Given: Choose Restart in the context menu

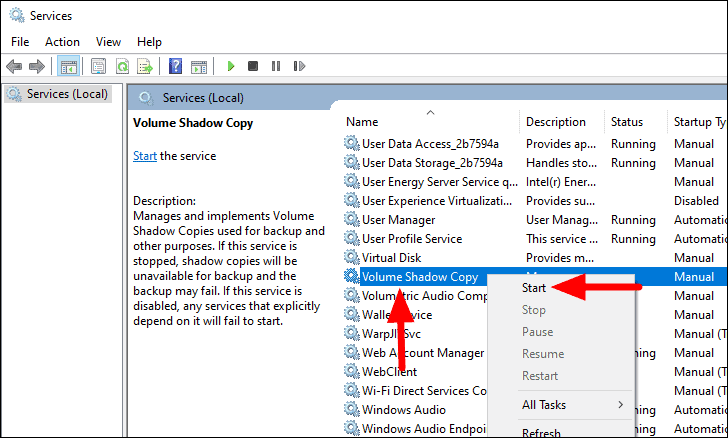Looking at the screenshot, I should point(540,375).
